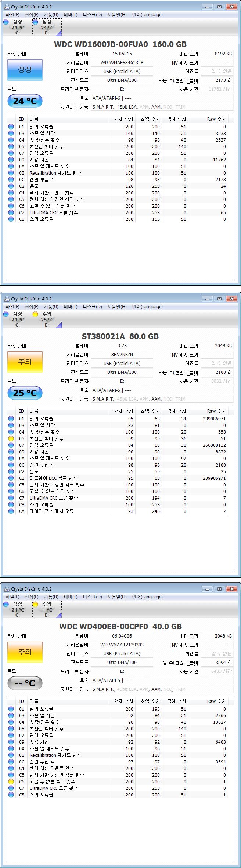This screenshot has height=868, width=241.
Task: Click the 24 °C temperature button
Action: pyautogui.click(x=25, y=101)
